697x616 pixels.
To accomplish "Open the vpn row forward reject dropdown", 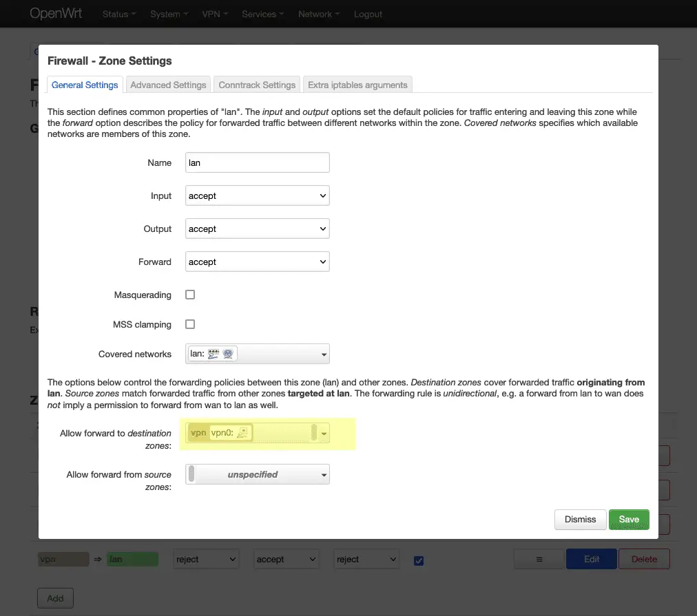I will point(366,559).
